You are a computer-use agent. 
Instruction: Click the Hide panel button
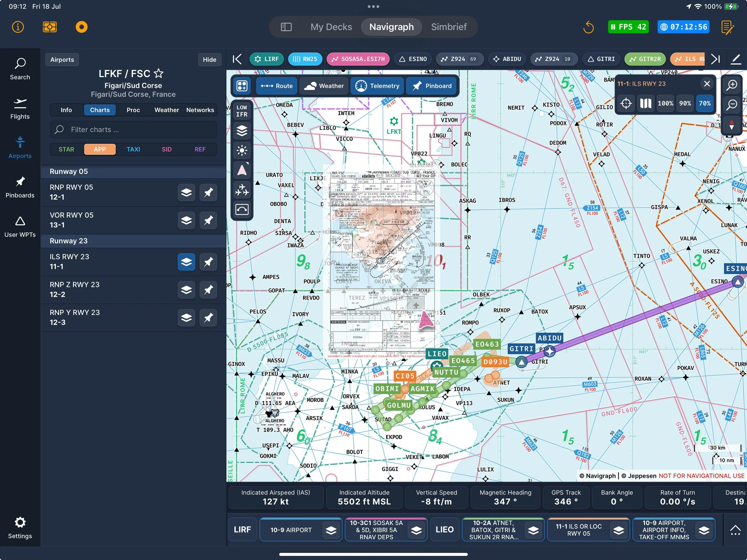209,59
